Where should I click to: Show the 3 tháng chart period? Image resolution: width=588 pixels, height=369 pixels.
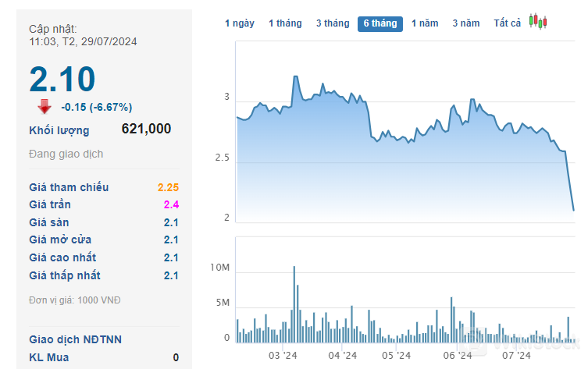(x=333, y=23)
